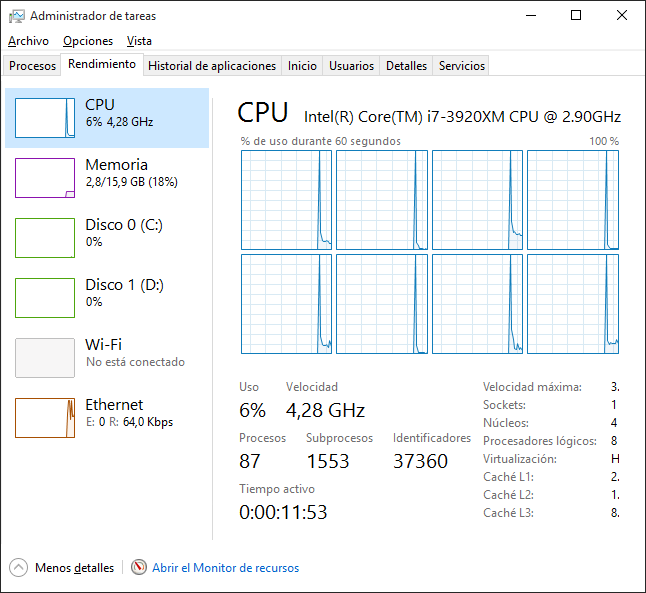Open the Servicios tab

coord(462,66)
